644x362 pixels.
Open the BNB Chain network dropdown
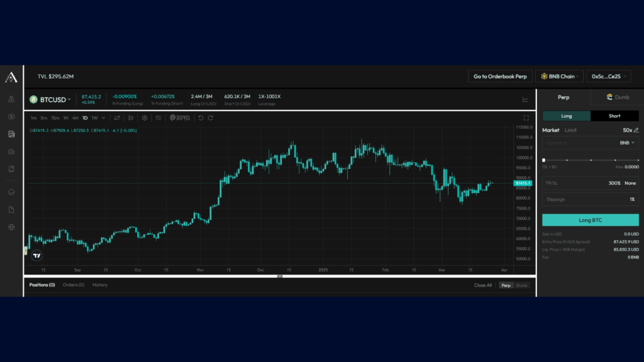(559, 76)
